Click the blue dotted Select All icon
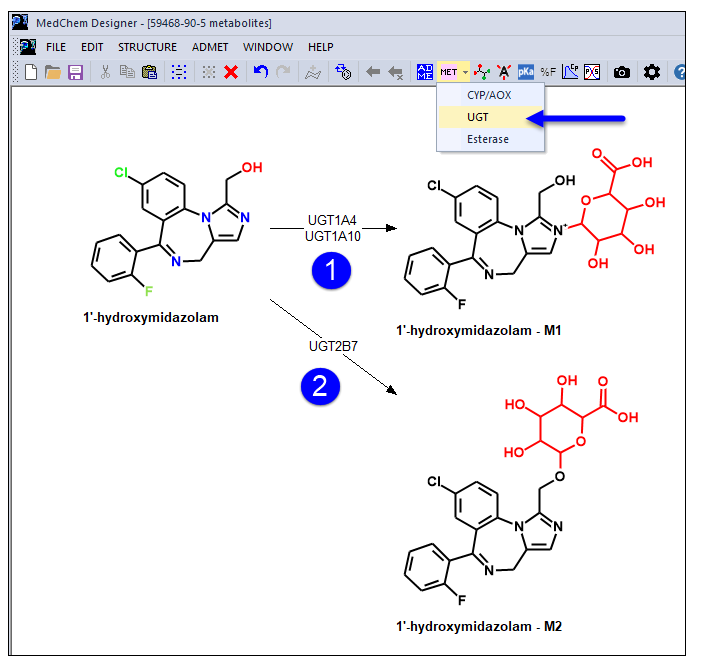 [x=179, y=72]
